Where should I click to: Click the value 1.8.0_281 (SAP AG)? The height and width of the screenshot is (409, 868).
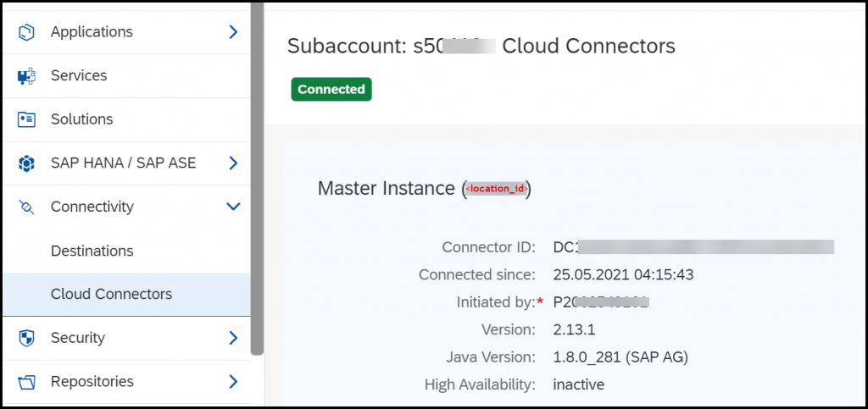click(620, 357)
